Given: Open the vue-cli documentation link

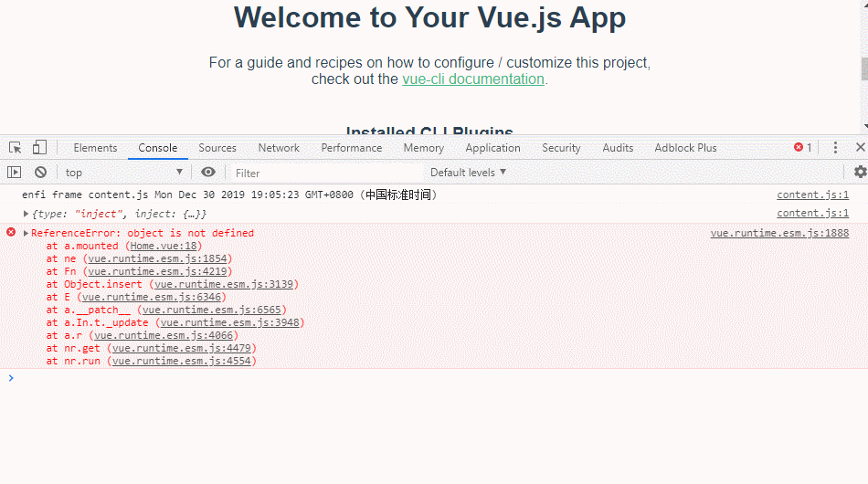Looking at the screenshot, I should (473, 79).
